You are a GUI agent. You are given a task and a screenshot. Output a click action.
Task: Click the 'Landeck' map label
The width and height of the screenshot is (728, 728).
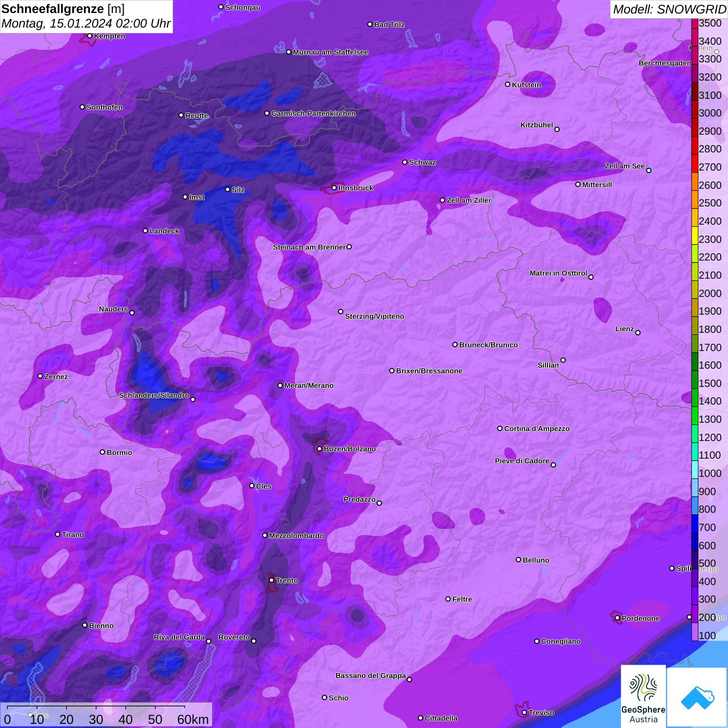[x=164, y=231]
